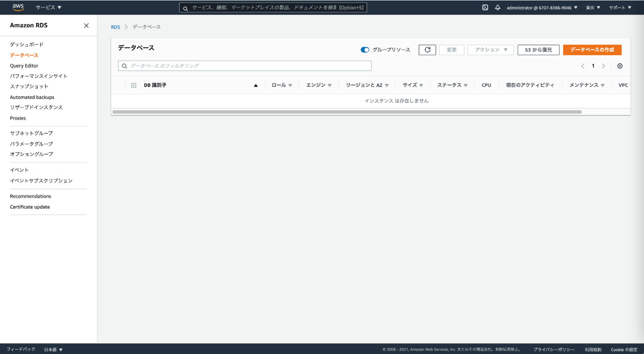This screenshot has height=354, width=644.
Task: Close the Amazon RDS sidebar panel
Action: point(86,25)
